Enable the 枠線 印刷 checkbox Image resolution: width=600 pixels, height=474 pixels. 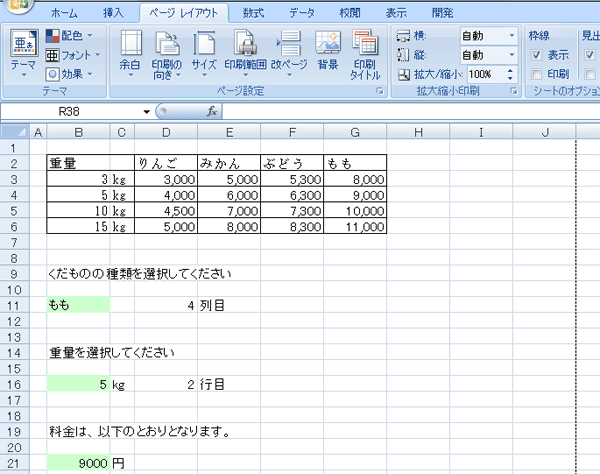pyautogui.click(x=537, y=74)
